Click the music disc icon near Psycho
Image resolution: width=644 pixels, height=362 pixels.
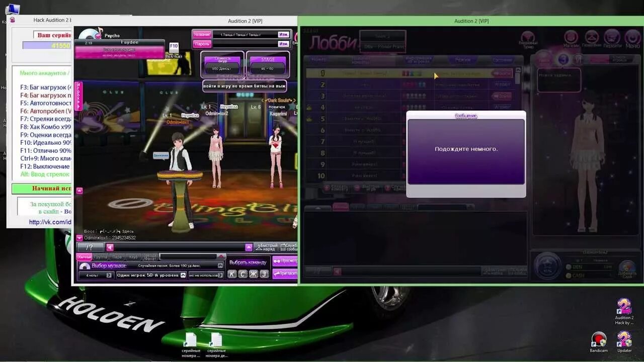coord(90,34)
